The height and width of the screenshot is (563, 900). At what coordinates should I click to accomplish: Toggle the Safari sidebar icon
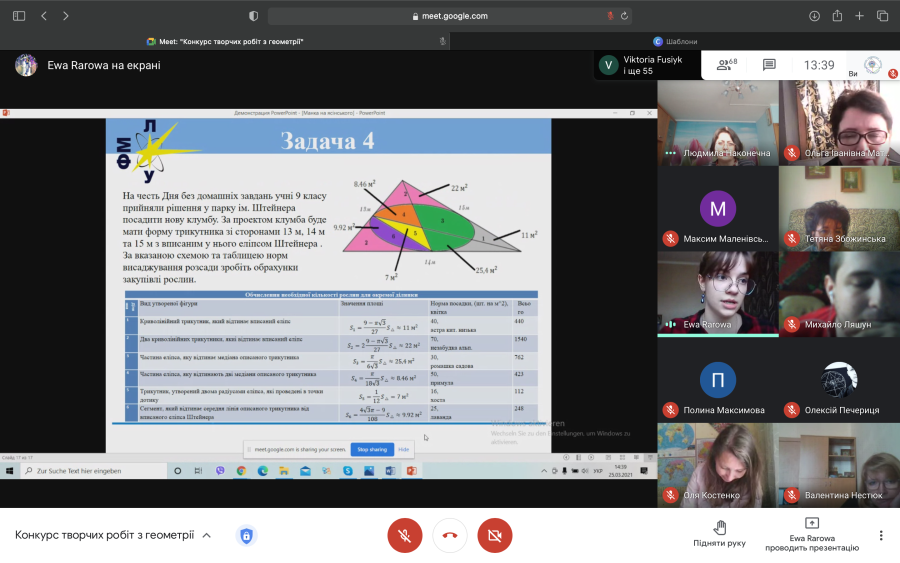pos(19,16)
